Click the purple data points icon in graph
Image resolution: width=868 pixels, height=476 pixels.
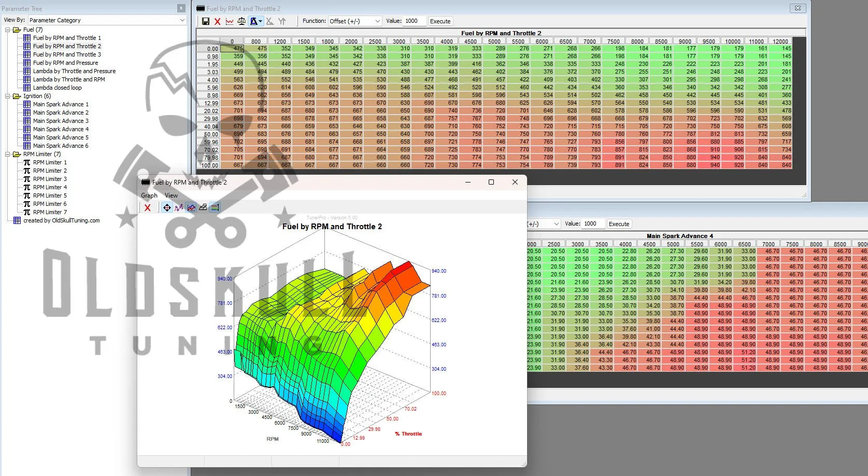(179, 207)
